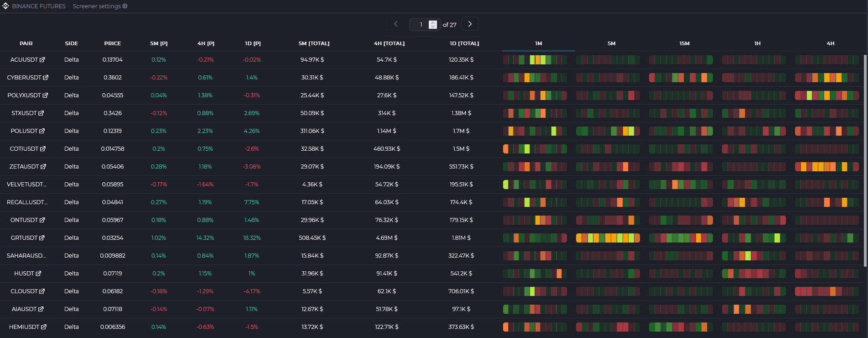Open ACUUSDT external link icon
The height and width of the screenshot is (338, 868).
pos(42,60)
